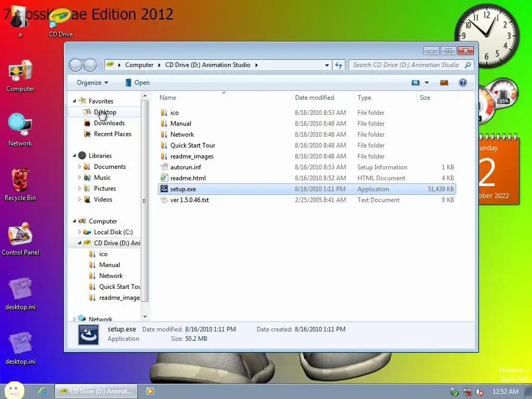Expand Local Disk (C:) node
Image resolution: width=532 pixels, height=399 pixels.
[x=79, y=232]
